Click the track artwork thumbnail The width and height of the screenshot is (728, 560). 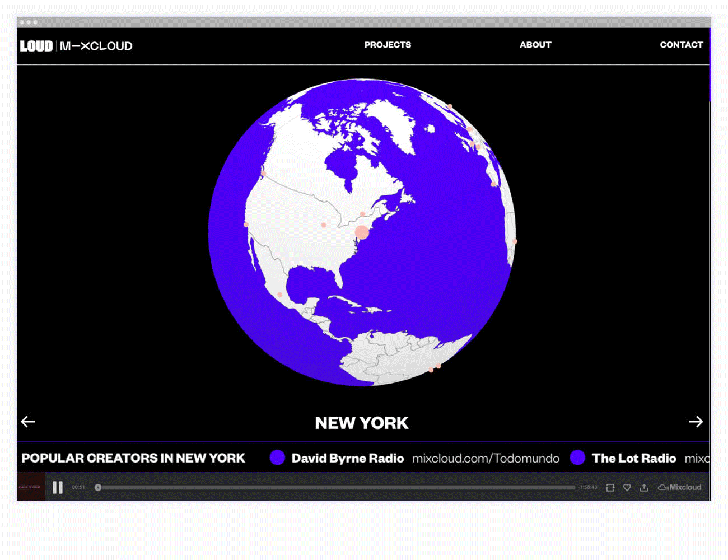[31, 487]
